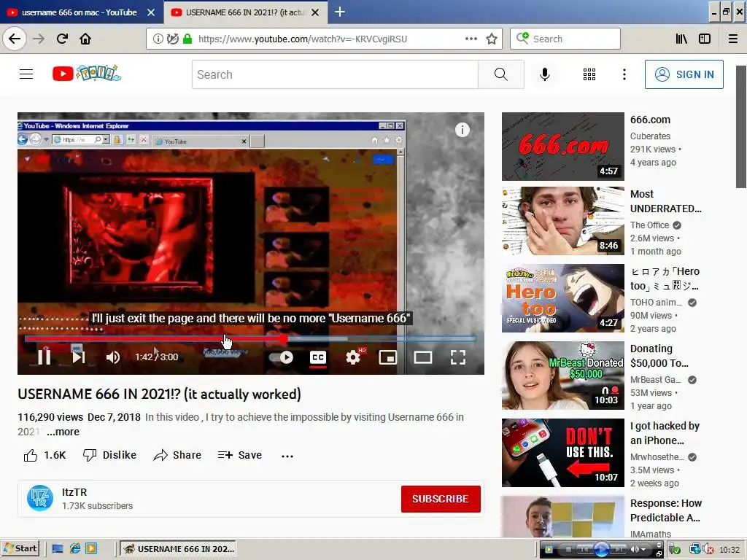Open the Windows Start button
Viewport: 747px width, 560px height.
pyautogui.click(x=20, y=548)
